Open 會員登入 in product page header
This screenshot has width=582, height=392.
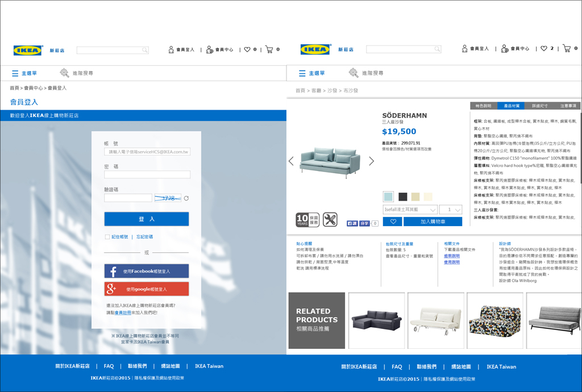pos(475,49)
